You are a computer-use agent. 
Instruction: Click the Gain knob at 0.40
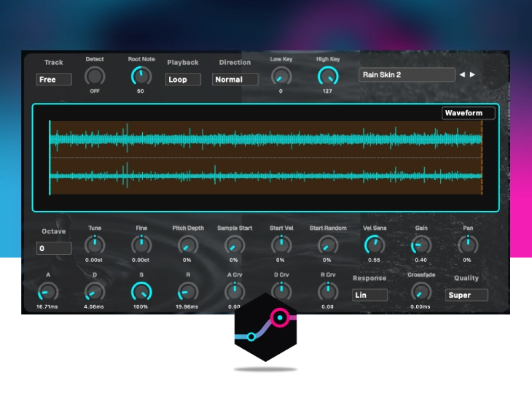[421, 244]
